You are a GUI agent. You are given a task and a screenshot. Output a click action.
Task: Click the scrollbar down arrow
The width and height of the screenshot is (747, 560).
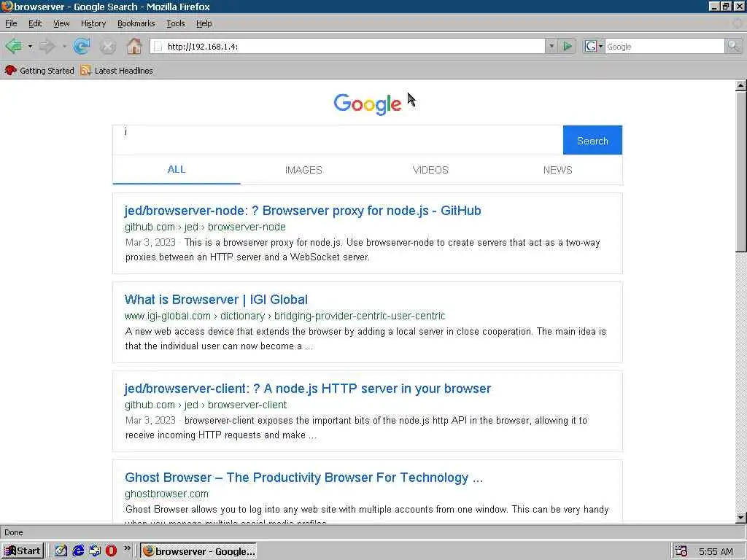click(x=740, y=517)
